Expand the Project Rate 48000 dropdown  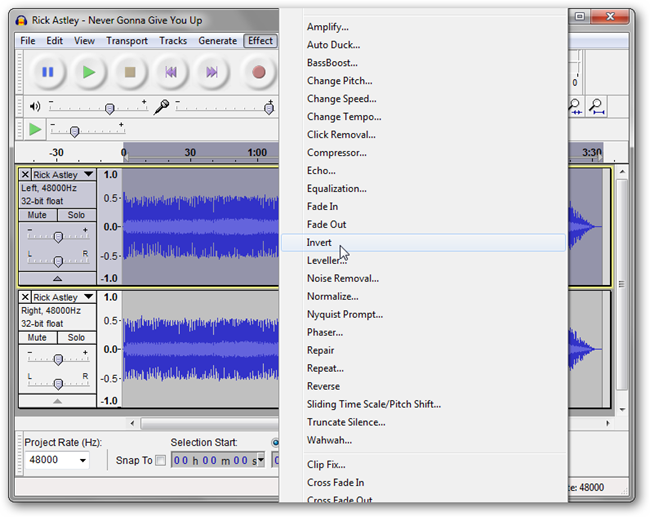pos(80,460)
